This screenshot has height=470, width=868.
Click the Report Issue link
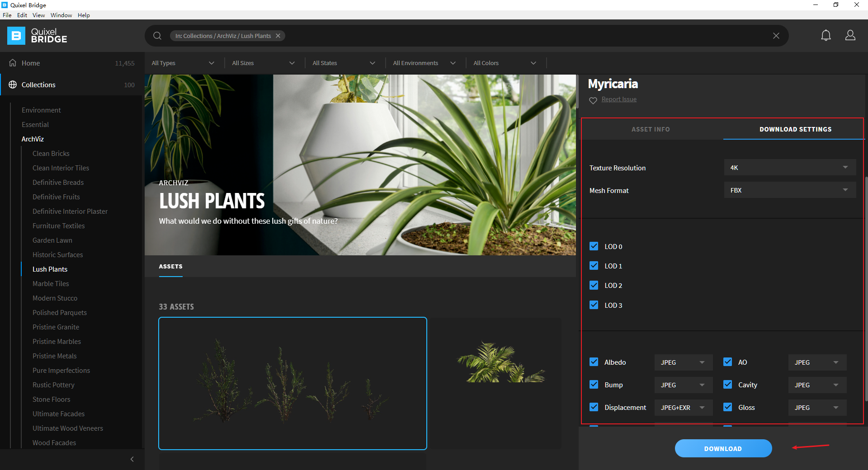619,99
